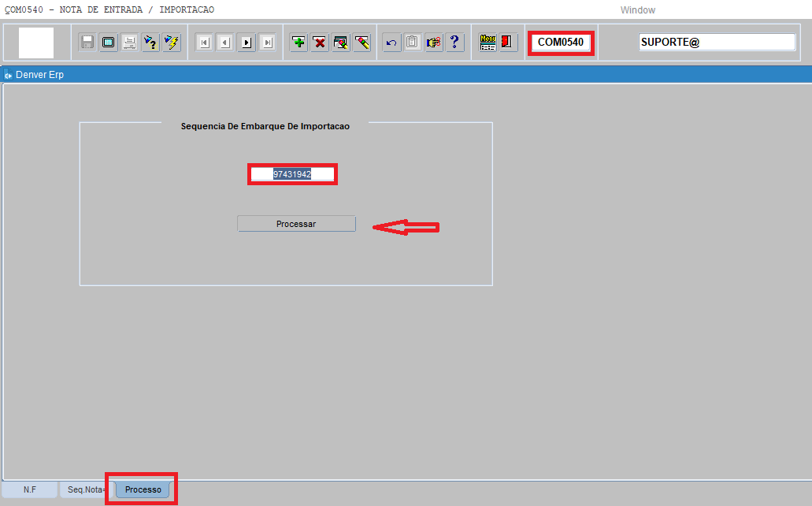
Task: Click the lightning bolt execute query icon
Action: tap(171, 43)
